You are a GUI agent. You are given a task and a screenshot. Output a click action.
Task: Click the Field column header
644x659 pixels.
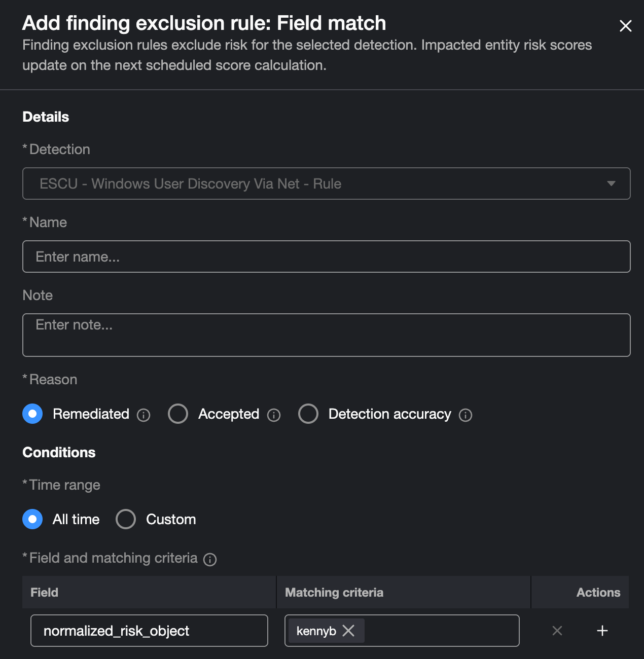(45, 592)
